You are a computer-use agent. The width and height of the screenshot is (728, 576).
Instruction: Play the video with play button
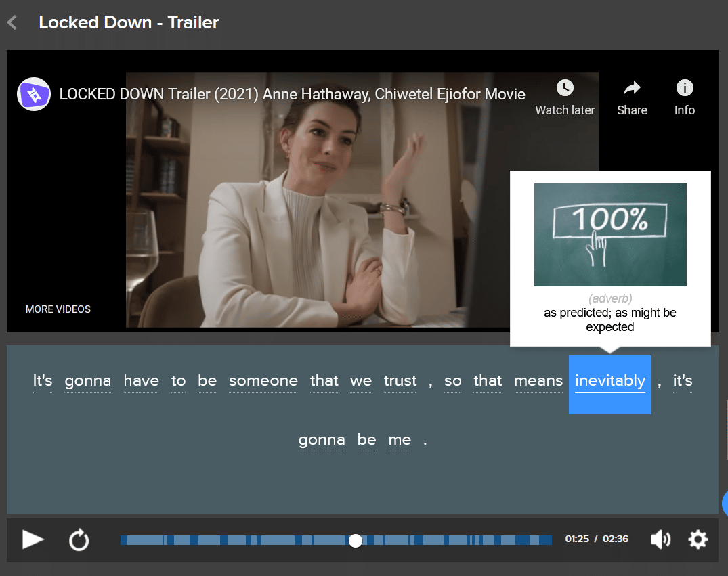point(33,539)
